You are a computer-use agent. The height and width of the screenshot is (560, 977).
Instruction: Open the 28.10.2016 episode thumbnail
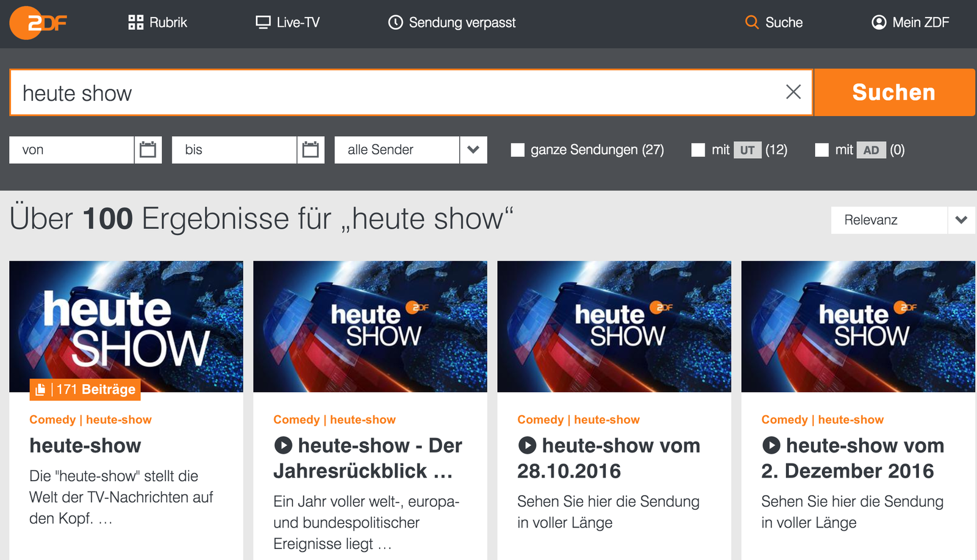[x=614, y=327]
